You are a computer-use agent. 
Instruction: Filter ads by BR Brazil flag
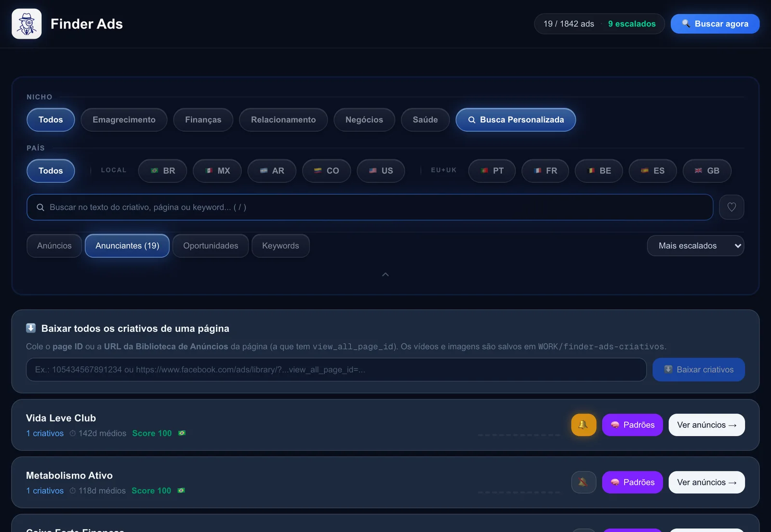tap(162, 170)
